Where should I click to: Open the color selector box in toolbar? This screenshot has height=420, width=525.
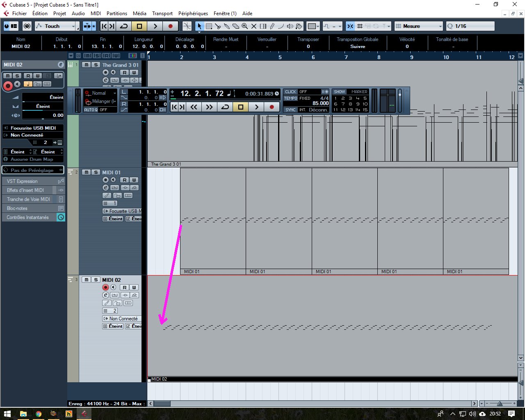(313, 26)
